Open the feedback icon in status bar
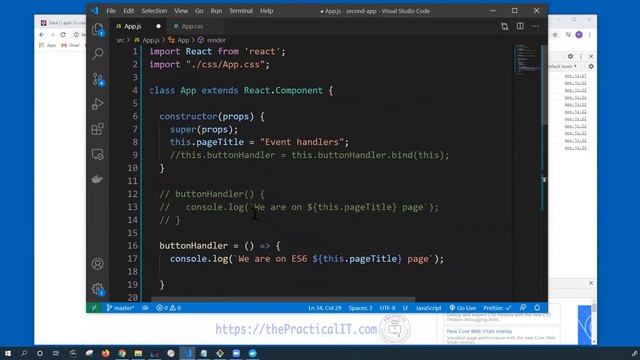640x360 pixels. (x=523, y=308)
